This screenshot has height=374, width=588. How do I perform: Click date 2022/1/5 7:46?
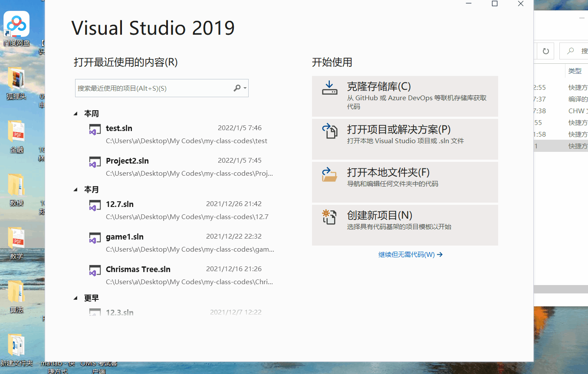(240, 128)
